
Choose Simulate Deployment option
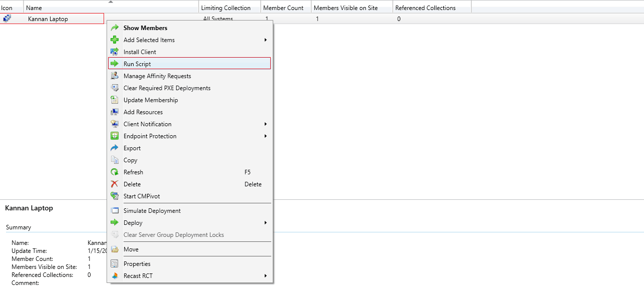(x=152, y=211)
